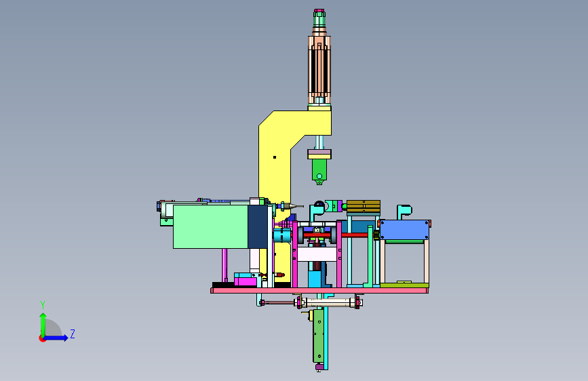Pick the white horizontal cylinder under base plate
Viewport: 588px width, 381px height.
[x=328, y=302]
